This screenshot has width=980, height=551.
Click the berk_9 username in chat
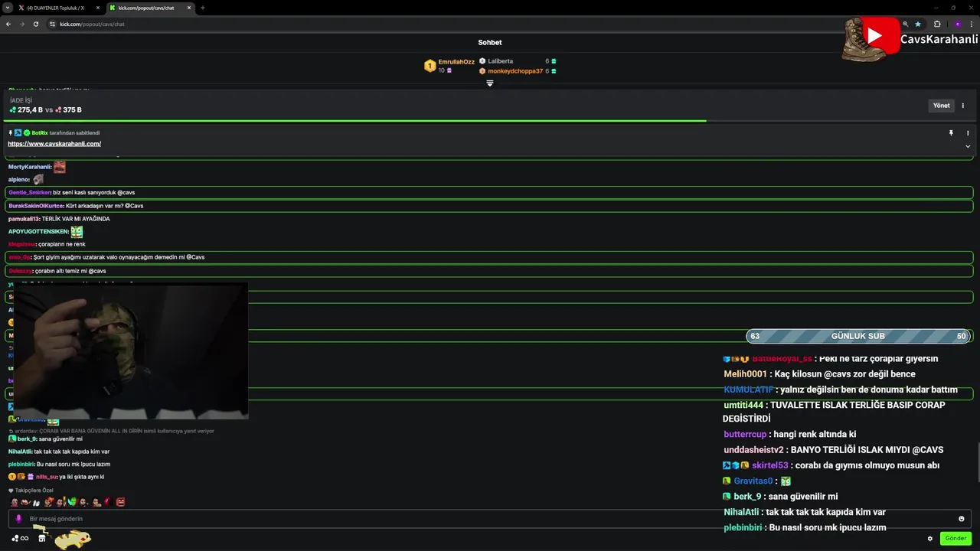[27, 439]
